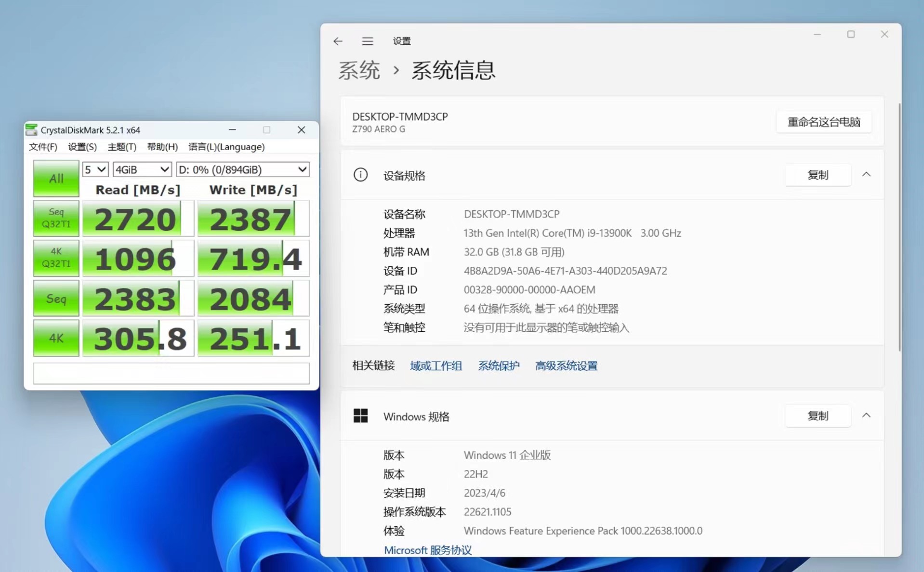Click the 系统 breadcrumb in Settings

tap(359, 70)
